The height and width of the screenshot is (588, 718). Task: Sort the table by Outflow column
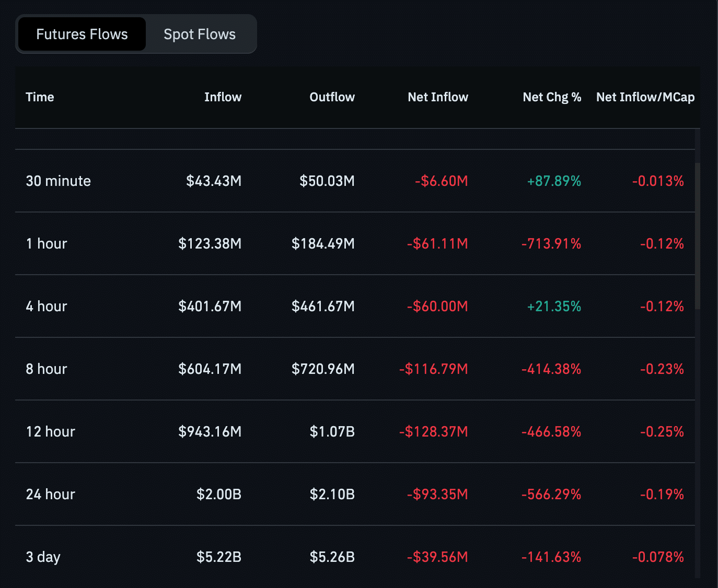coord(331,97)
